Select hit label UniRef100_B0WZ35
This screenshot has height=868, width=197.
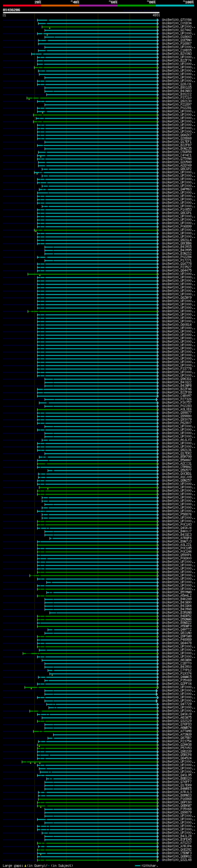pos(177,149)
